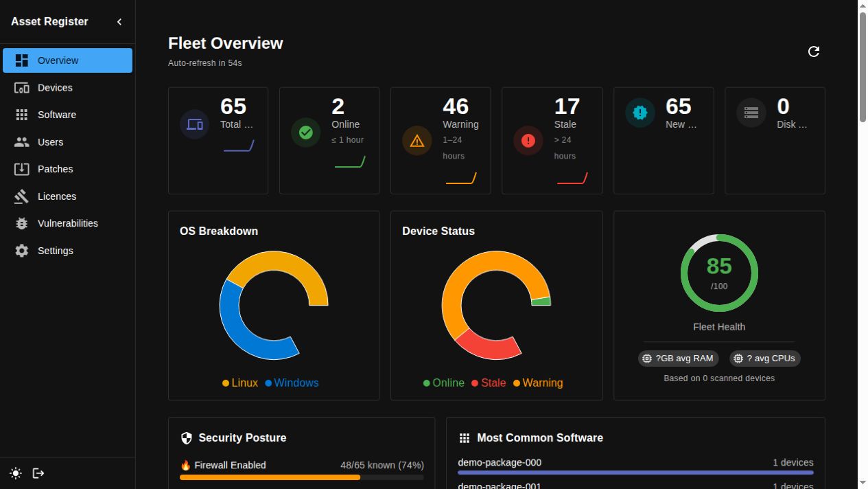Open the Patches page
The image size is (868, 489).
67,169
